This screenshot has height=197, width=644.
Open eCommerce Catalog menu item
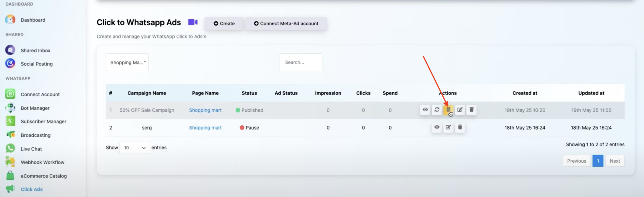(x=44, y=176)
